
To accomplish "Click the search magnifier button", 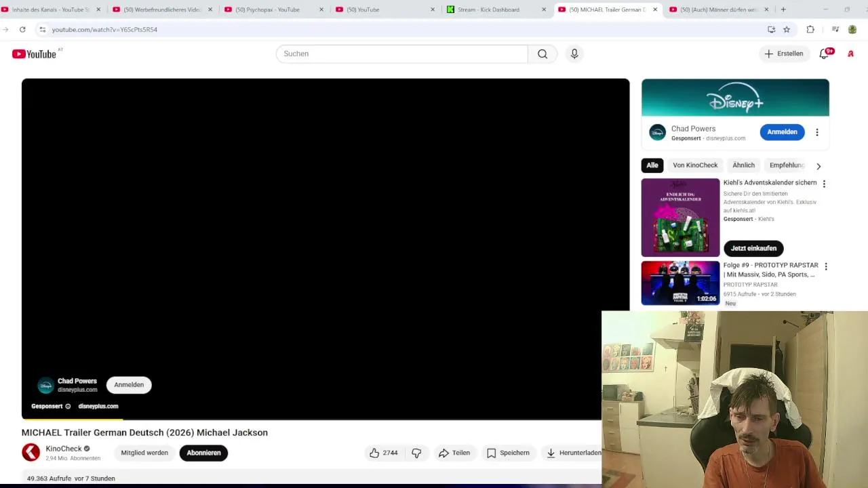I will pyautogui.click(x=542, y=54).
